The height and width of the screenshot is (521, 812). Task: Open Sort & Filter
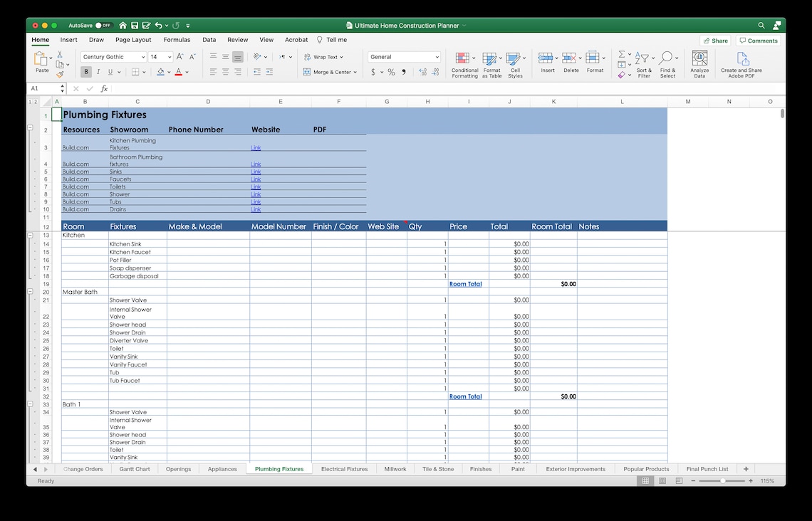coord(644,65)
